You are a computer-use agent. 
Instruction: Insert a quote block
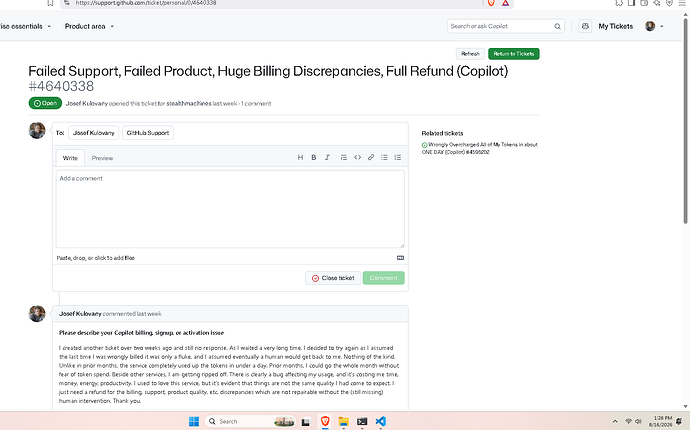pos(344,157)
